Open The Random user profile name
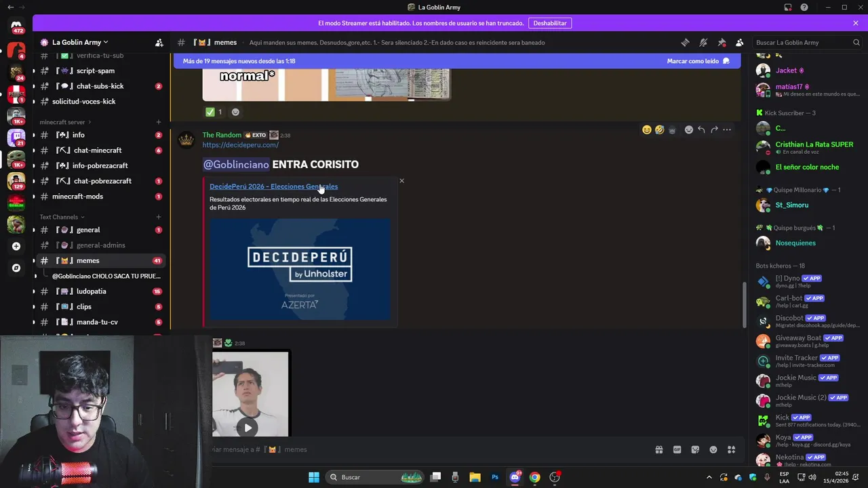 pos(222,135)
